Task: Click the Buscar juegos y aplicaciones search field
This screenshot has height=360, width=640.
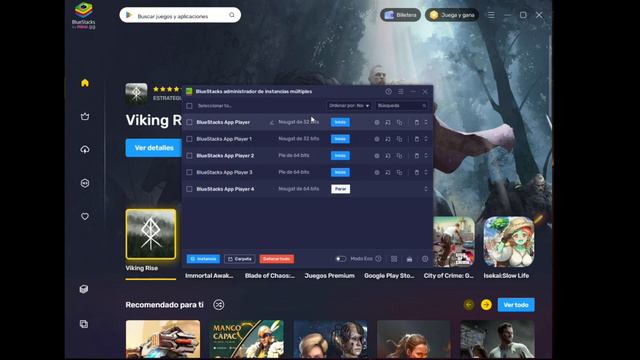Action: (180, 16)
